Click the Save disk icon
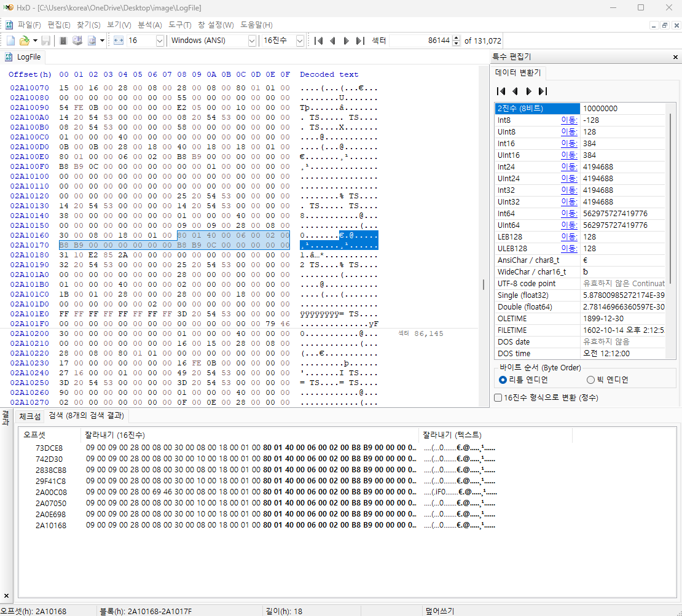The height and width of the screenshot is (616, 682). tap(46, 41)
